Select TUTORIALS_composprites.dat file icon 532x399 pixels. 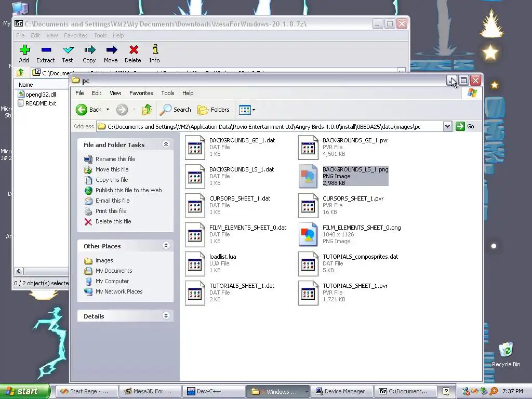pos(309,264)
